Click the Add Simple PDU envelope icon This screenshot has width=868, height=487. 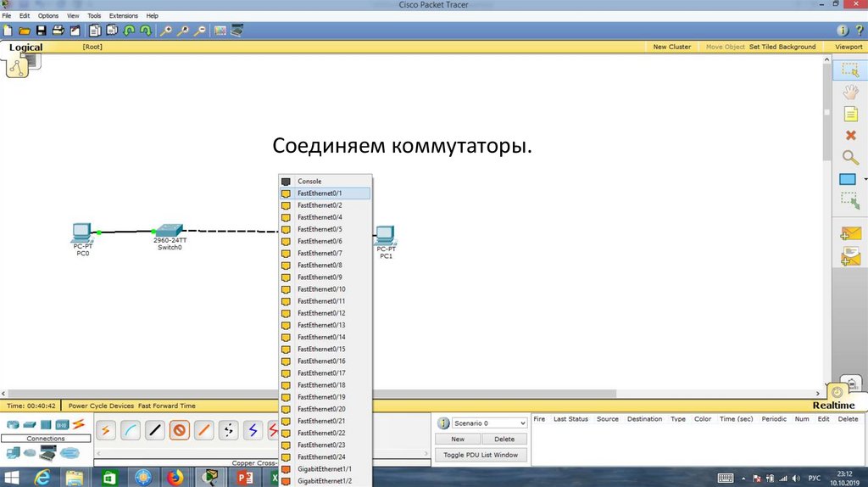click(x=849, y=233)
